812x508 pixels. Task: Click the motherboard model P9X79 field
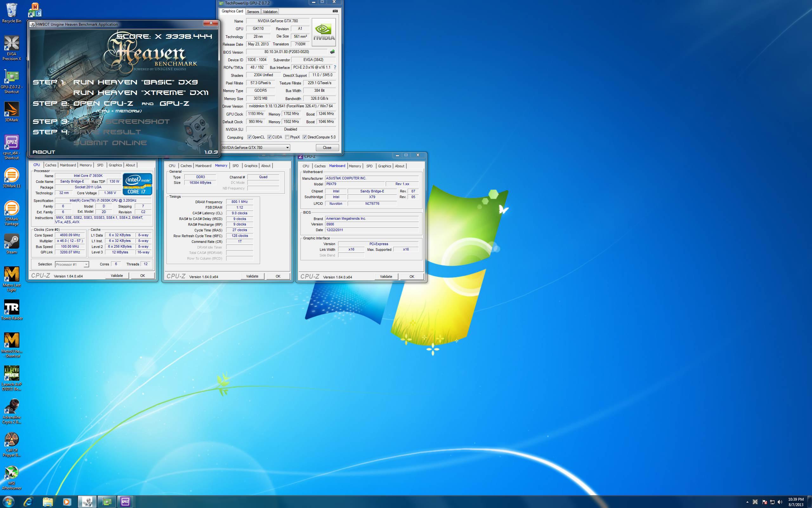[x=354, y=184]
